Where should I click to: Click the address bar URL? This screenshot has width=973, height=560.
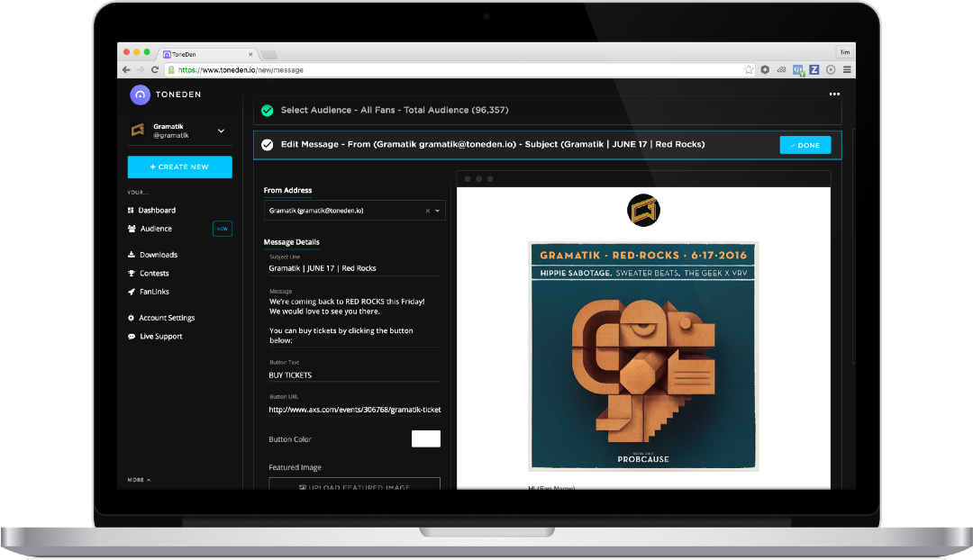pyautogui.click(x=241, y=70)
